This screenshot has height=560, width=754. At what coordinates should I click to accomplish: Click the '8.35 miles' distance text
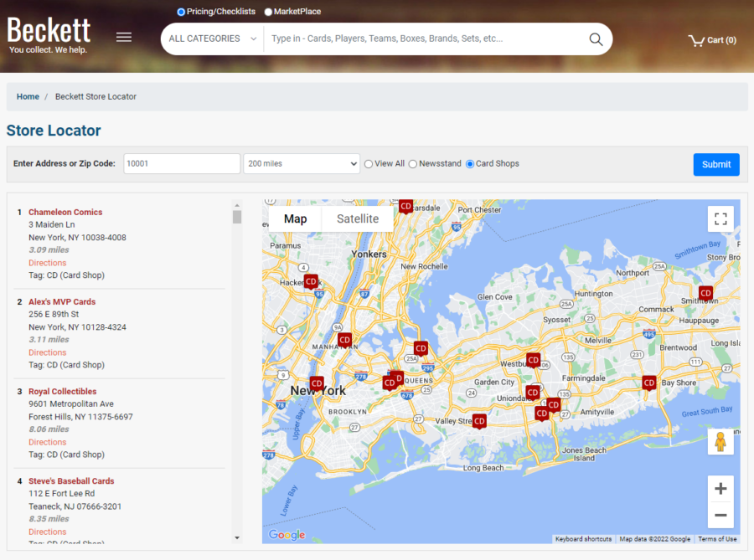[49, 519]
